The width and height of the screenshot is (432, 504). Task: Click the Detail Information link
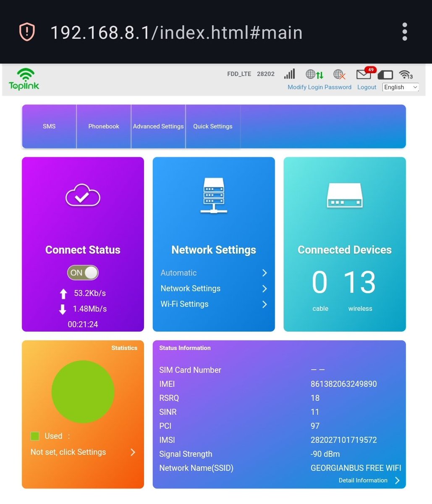point(363,480)
